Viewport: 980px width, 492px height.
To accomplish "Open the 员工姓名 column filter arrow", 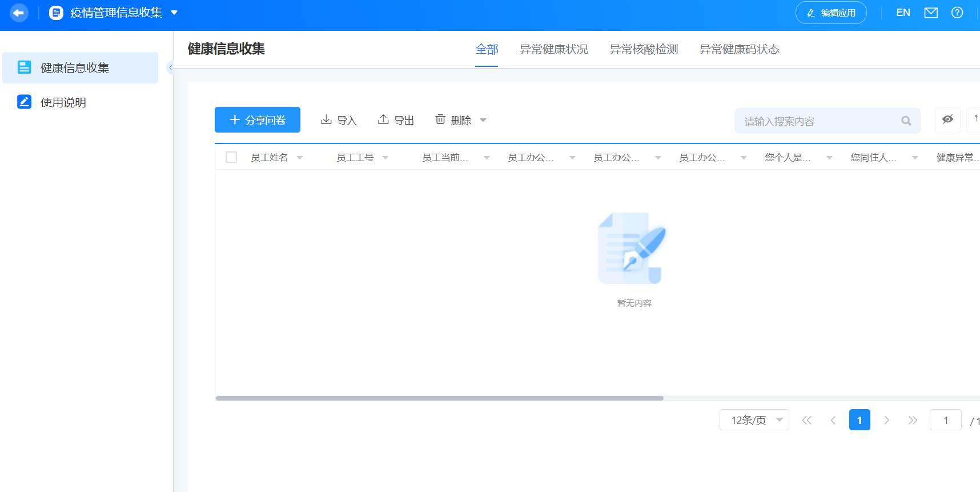I will click(300, 158).
